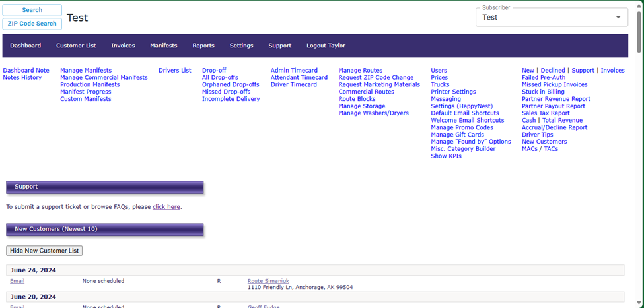
Task: Go to the Reports menu
Action: [x=203, y=46]
